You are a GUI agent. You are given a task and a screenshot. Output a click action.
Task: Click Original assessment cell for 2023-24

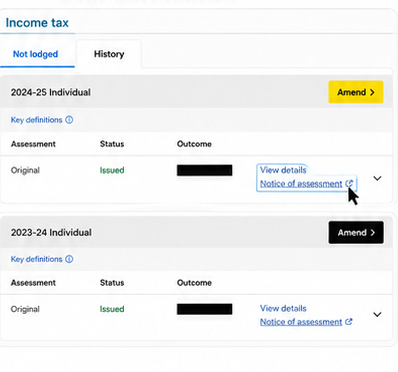point(25,309)
